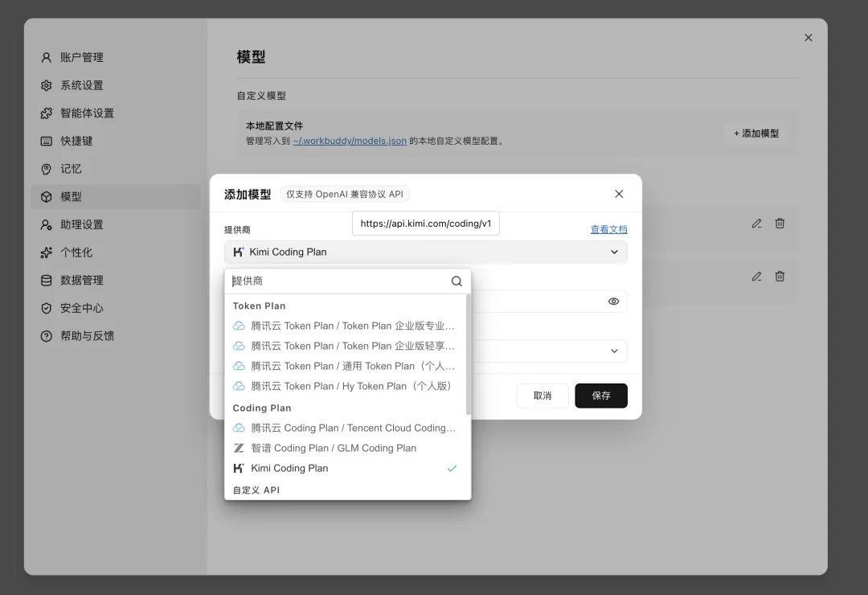Click the assistant icon beside 助理设置
The width and height of the screenshot is (868, 595).
[x=47, y=224]
